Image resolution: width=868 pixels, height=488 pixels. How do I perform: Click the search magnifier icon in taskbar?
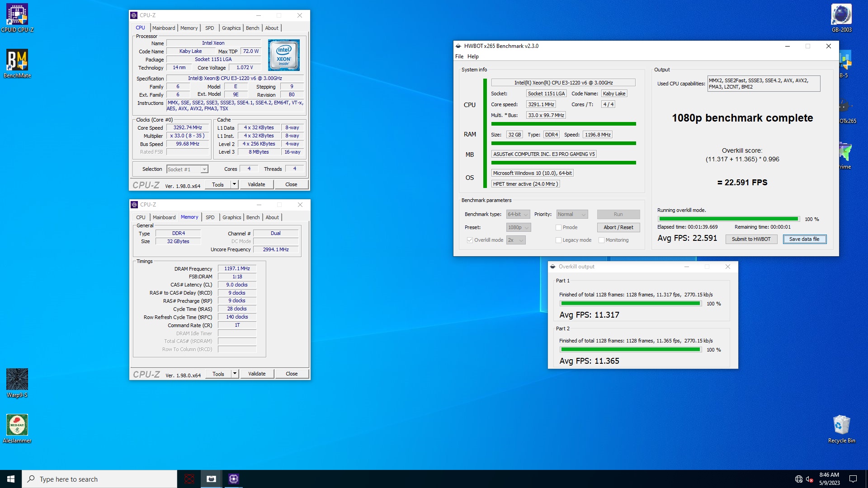click(x=31, y=479)
